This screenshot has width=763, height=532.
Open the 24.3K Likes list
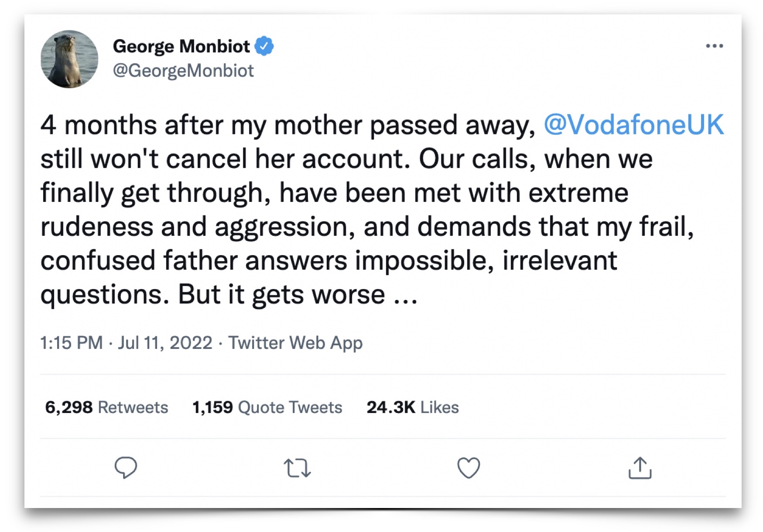pos(412,407)
